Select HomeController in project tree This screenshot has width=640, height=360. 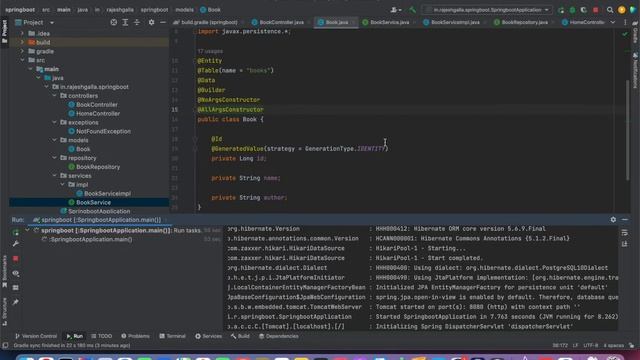pos(98,113)
